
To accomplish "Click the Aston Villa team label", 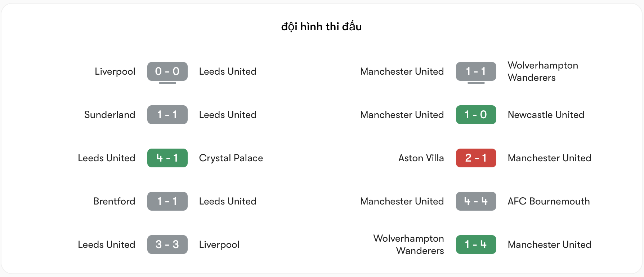I will pos(421,158).
